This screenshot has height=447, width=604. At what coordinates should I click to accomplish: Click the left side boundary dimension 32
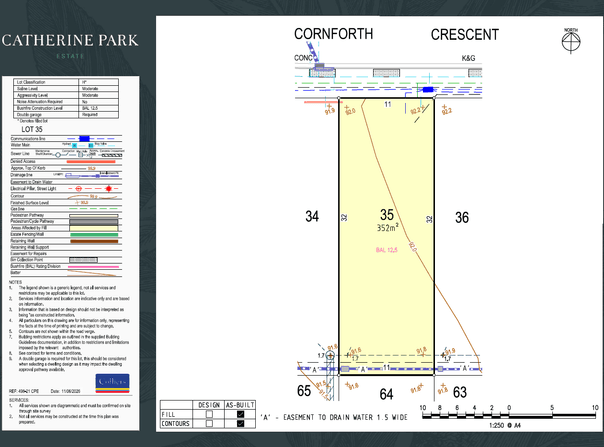tap(344, 217)
